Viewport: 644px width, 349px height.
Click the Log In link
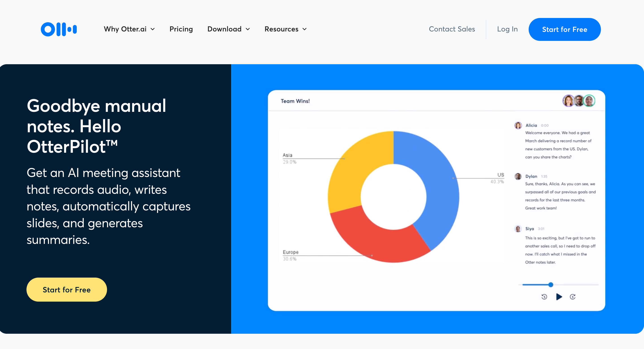coord(507,29)
